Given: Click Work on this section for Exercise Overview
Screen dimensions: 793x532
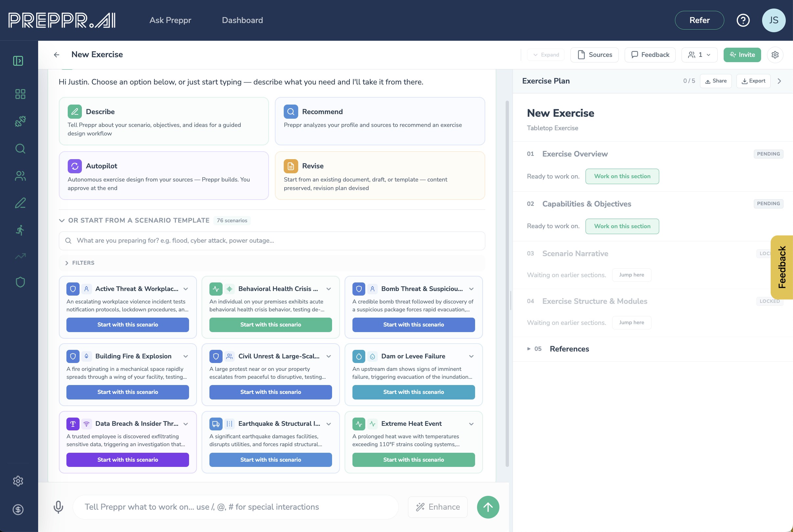Looking at the screenshot, I should (x=622, y=177).
